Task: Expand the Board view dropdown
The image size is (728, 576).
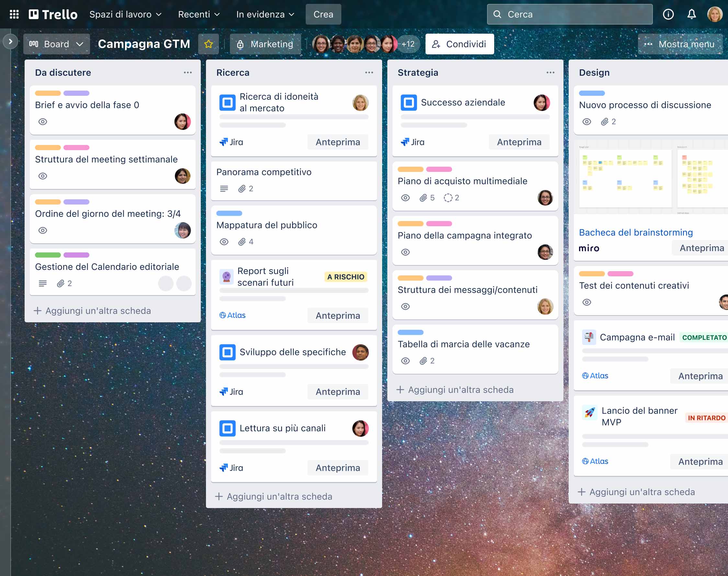Action: [x=56, y=44]
